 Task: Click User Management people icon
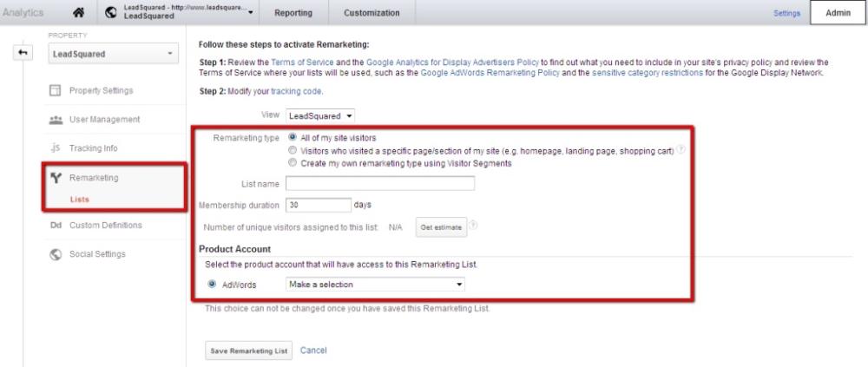[x=56, y=120]
